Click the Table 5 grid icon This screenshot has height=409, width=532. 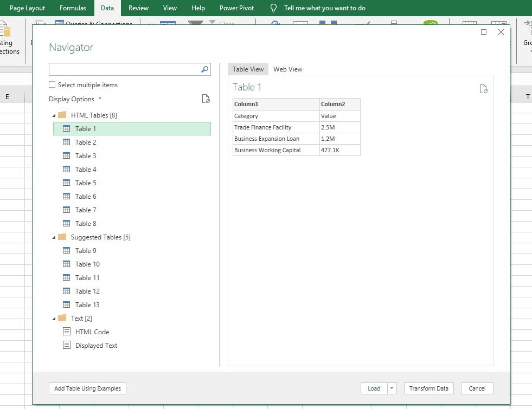(x=67, y=183)
